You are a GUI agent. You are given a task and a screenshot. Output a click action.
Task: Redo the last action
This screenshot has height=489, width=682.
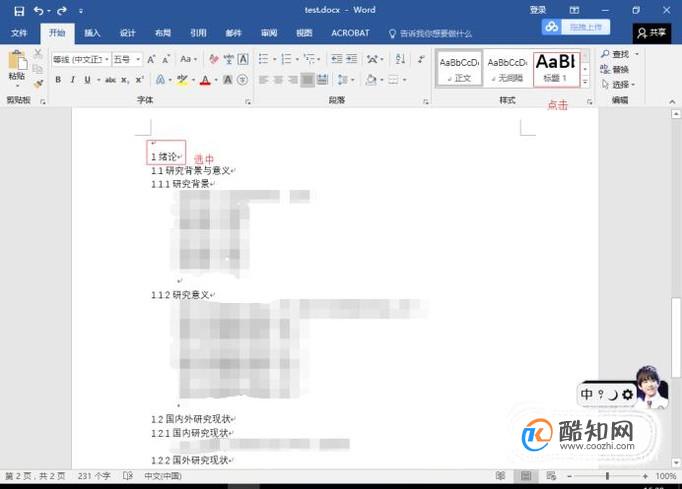(62, 11)
